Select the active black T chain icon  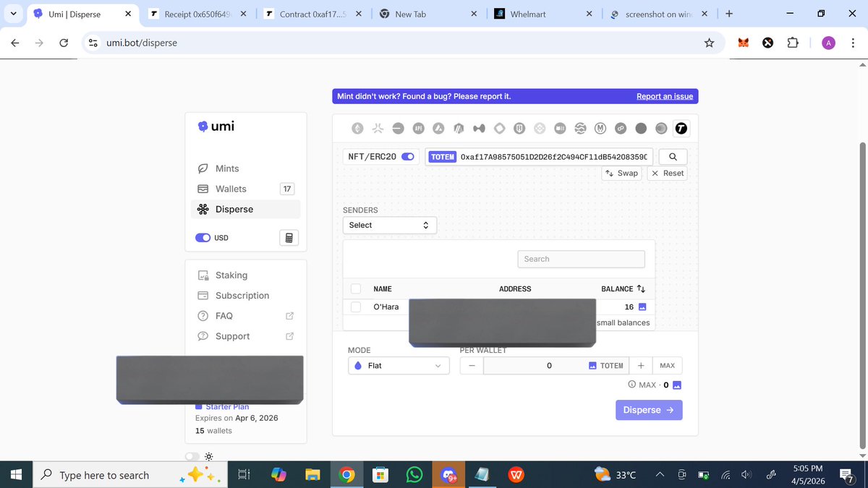coord(681,129)
